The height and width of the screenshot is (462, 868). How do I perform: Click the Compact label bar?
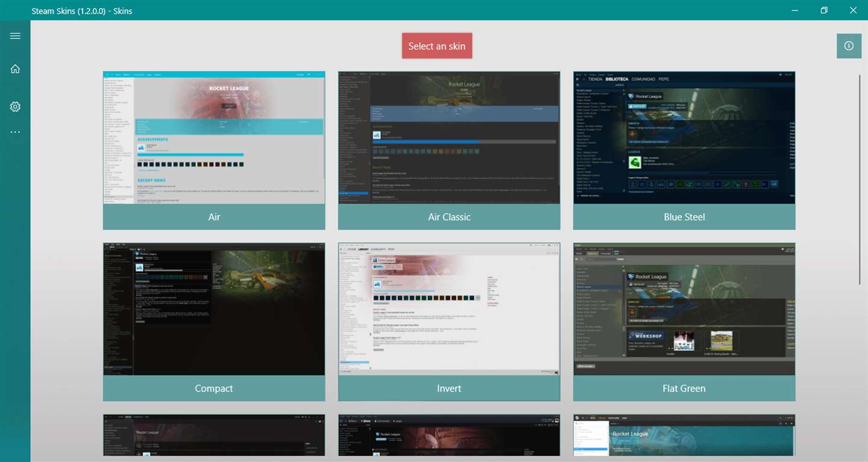tap(214, 389)
